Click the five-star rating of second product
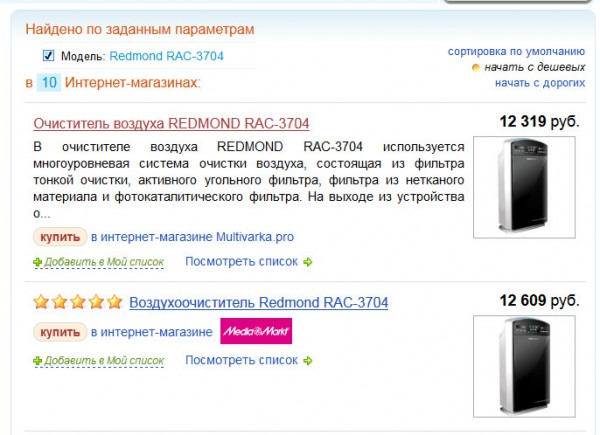The height and width of the screenshot is (435, 600). click(x=78, y=302)
